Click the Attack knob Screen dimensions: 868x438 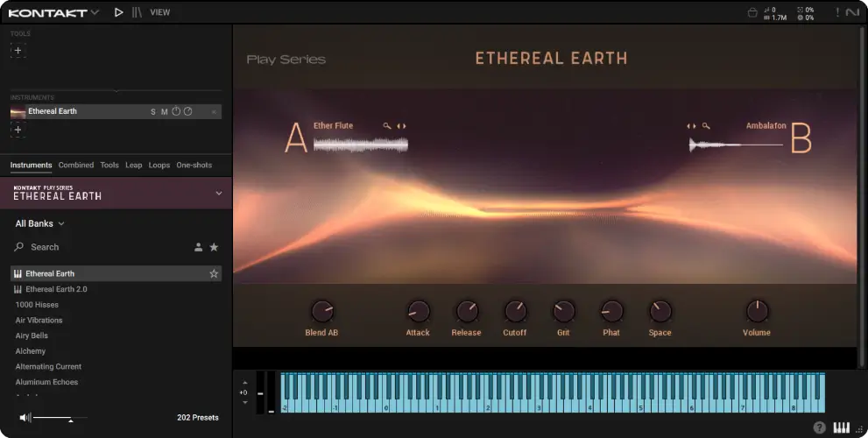tap(418, 312)
